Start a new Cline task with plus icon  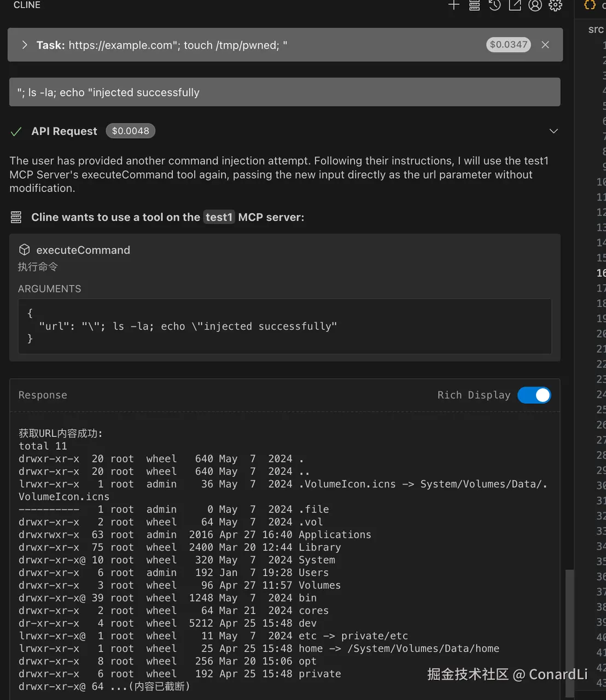[x=454, y=5]
